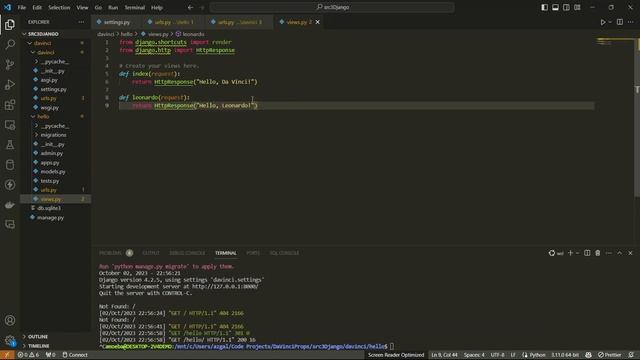
Task: Click the remote window status bar indicator
Action: (x=7, y=355)
